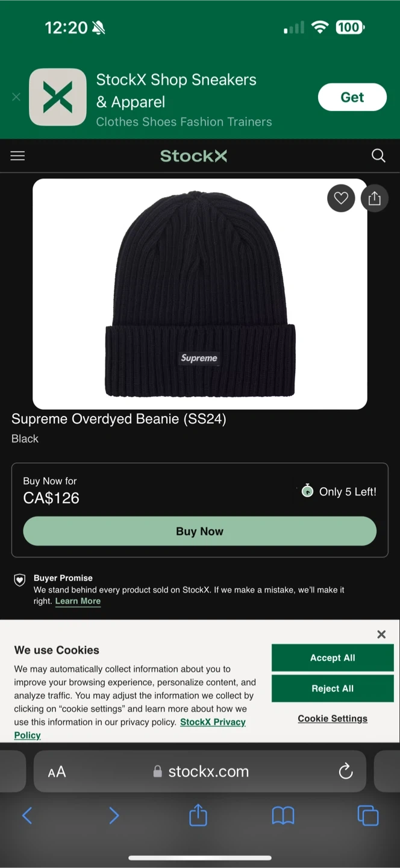
Task: Tap the StockX logo header
Action: tap(193, 156)
